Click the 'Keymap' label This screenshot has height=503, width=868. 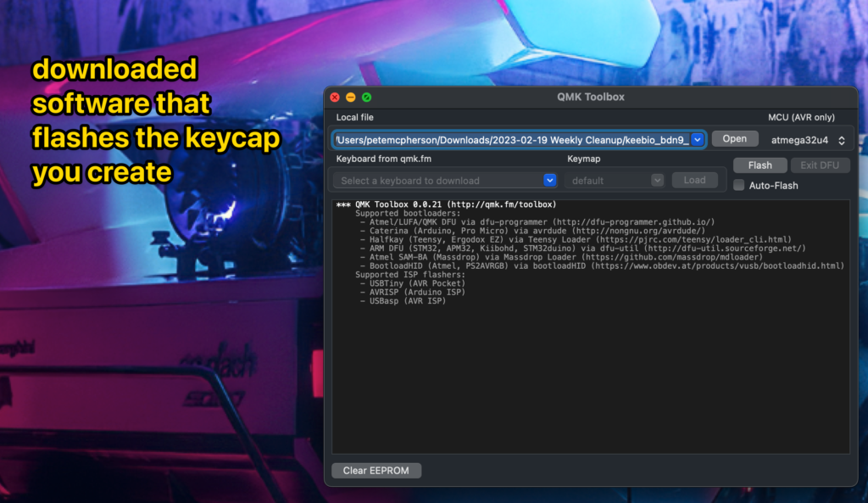(583, 159)
